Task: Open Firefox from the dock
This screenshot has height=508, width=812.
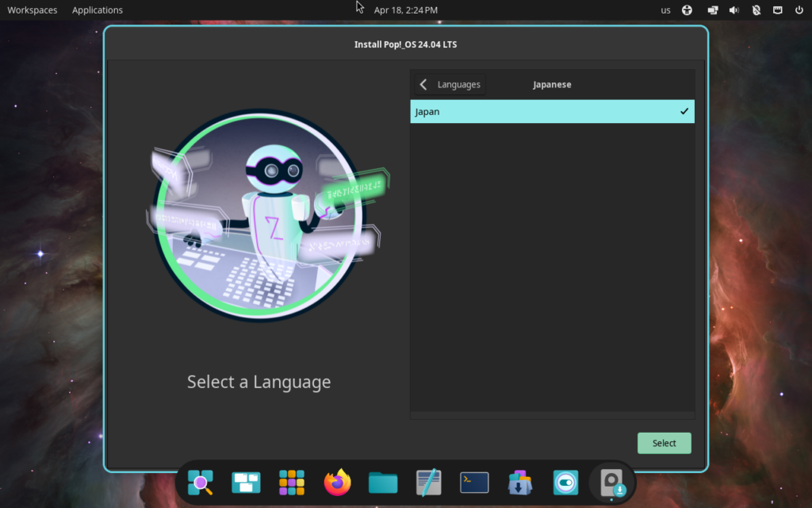Action: click(x=337, y=482)
